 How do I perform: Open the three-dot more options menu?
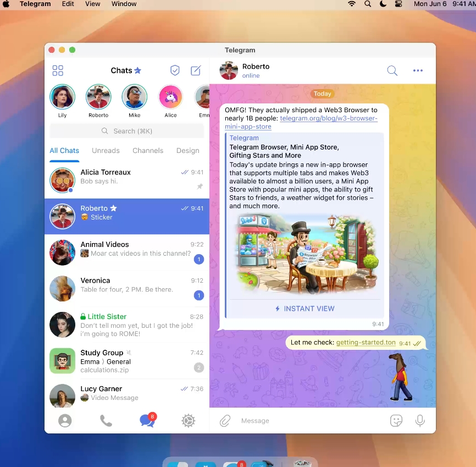(x=418, y=70)
